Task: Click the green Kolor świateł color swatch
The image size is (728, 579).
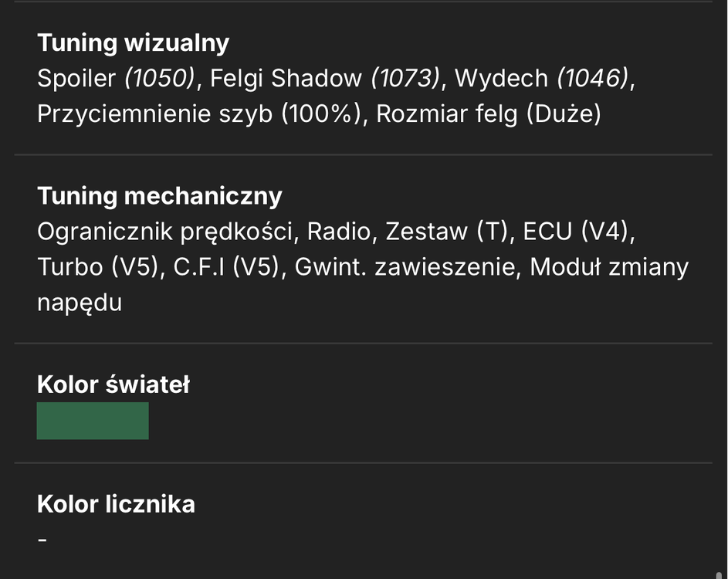Action: pyautogui.click(x=93, y=421)
